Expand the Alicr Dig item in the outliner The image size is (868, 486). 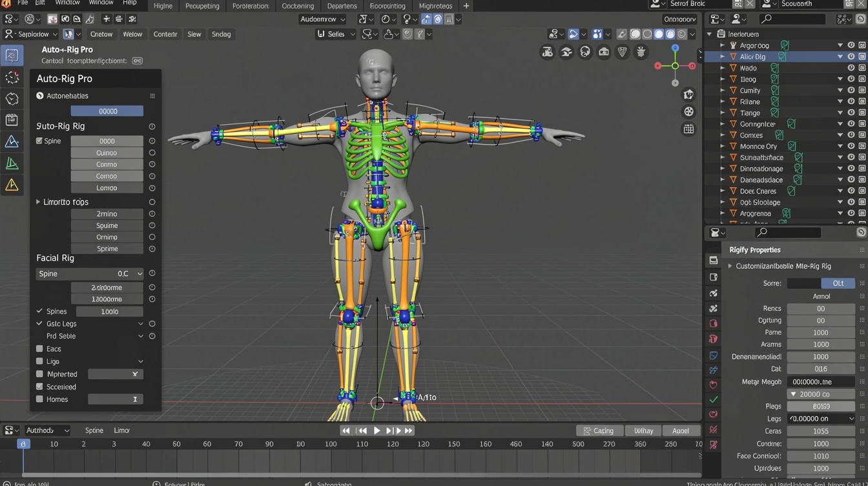pyautogui.click(x=724, y=56)
